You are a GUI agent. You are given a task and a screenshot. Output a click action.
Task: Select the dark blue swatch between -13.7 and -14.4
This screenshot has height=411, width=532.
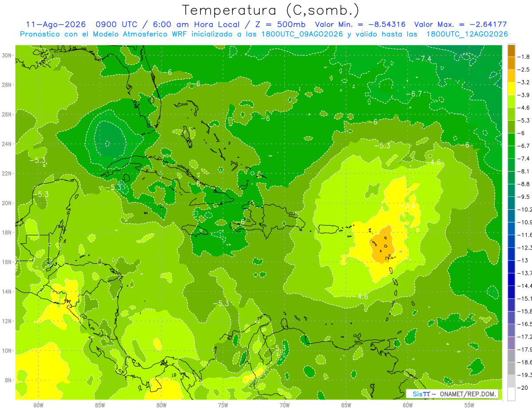(511, 279)
